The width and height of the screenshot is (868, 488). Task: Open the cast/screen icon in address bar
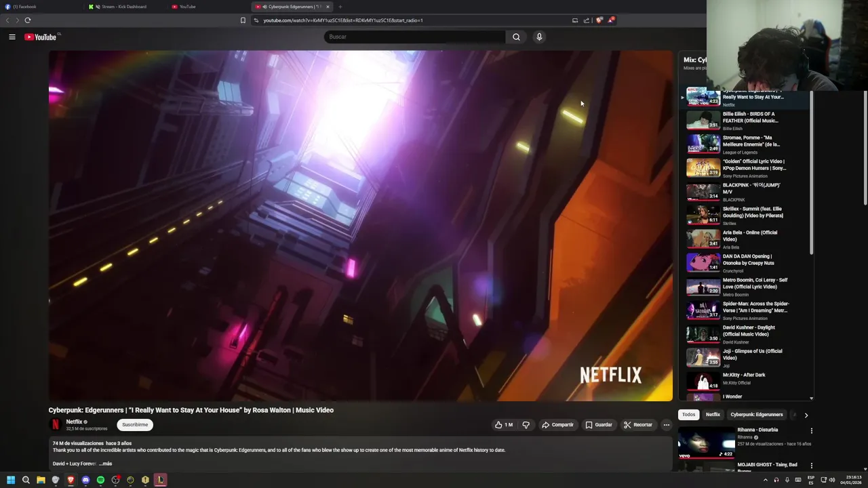(575, 20)
